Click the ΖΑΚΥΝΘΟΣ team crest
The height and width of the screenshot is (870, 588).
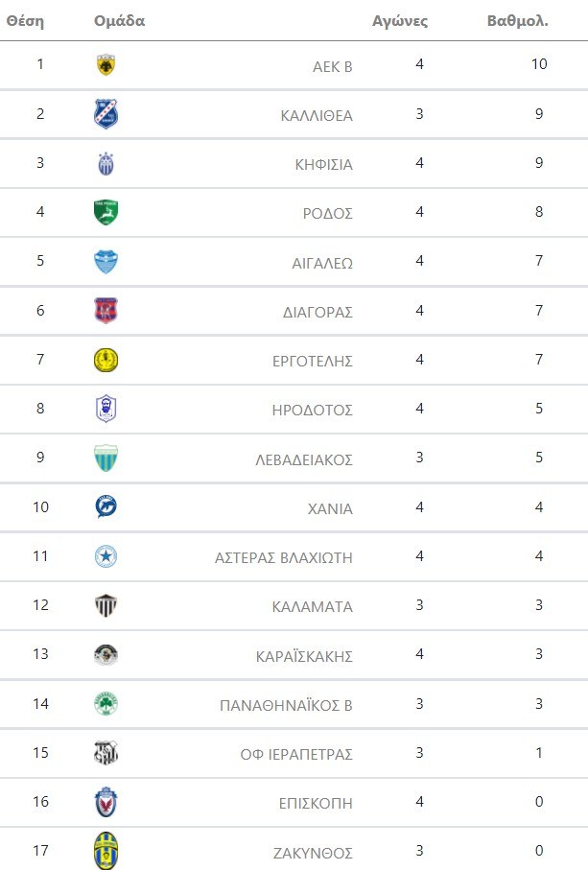tap(106, 851)
